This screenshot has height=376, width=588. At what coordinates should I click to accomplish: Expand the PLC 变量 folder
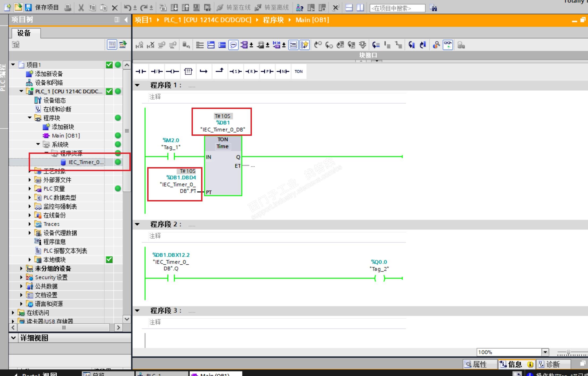point(29,189)
